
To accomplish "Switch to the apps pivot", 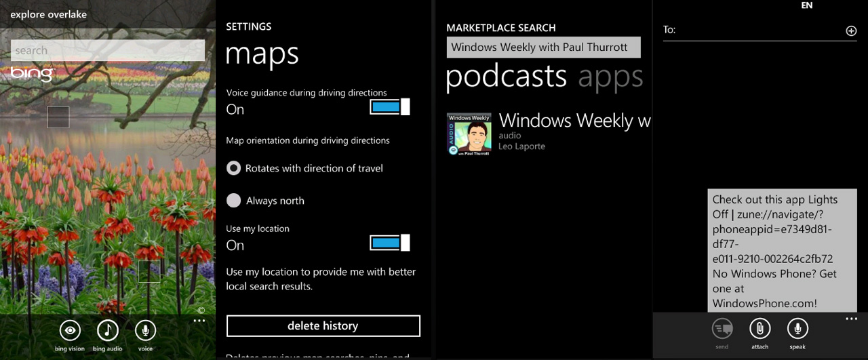I will pyautogui.click(x=610, y=77).
